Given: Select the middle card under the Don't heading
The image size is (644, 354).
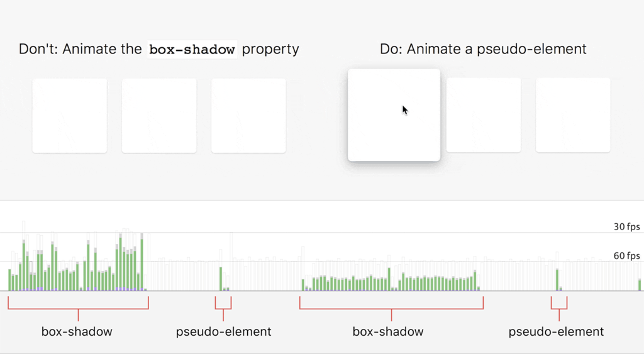Looking at the screenshot, I should coord(159,116).
